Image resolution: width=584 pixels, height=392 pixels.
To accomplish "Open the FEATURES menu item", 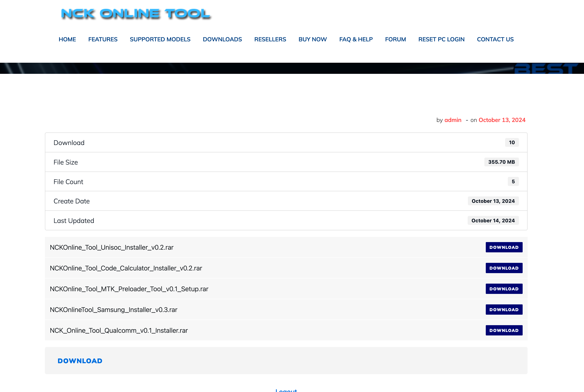I will click(x=103, y=39).
